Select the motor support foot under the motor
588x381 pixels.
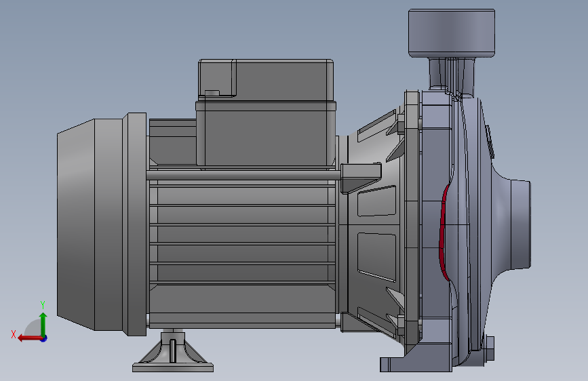pyautogui.click(x=173, y=351)
